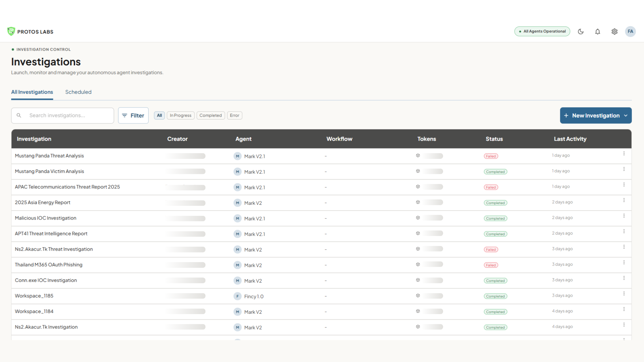Open row menu for Conn.exe IOC Investigation
Screen dimensions: 644x362
point(624,278)
